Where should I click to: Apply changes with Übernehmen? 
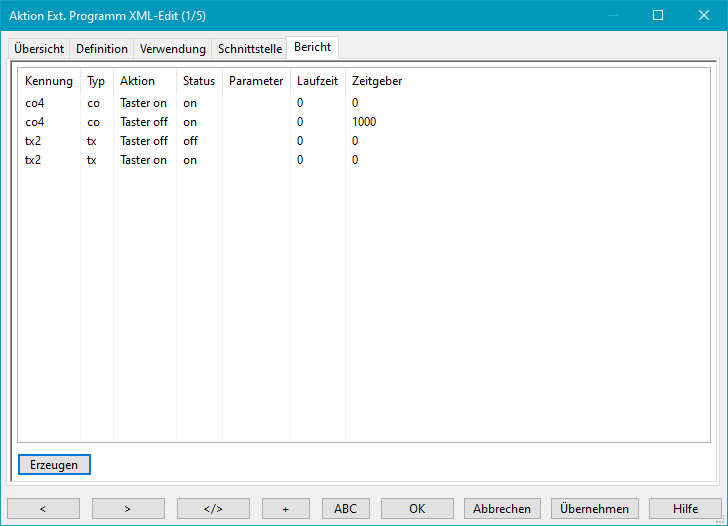pos(594,508)
